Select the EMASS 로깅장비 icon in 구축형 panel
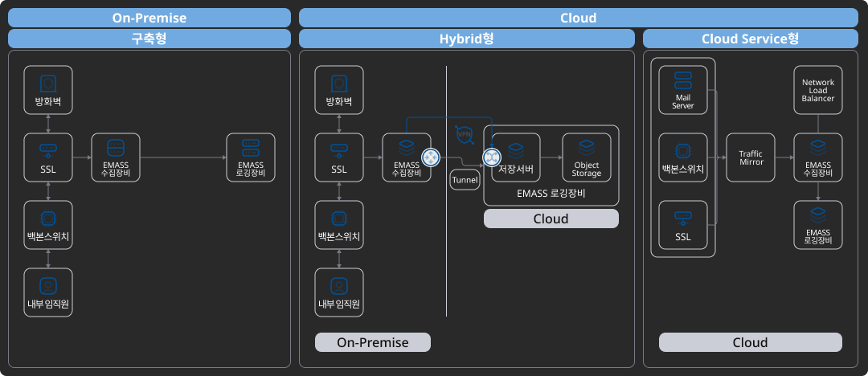 tap(250, 148)
